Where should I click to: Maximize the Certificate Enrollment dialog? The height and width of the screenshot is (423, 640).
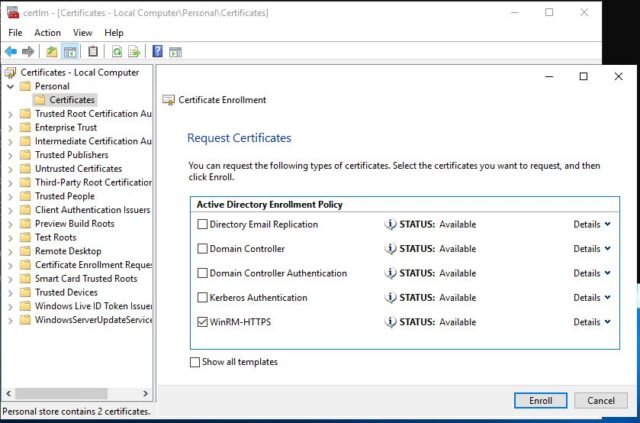click(x=584, y=76)
